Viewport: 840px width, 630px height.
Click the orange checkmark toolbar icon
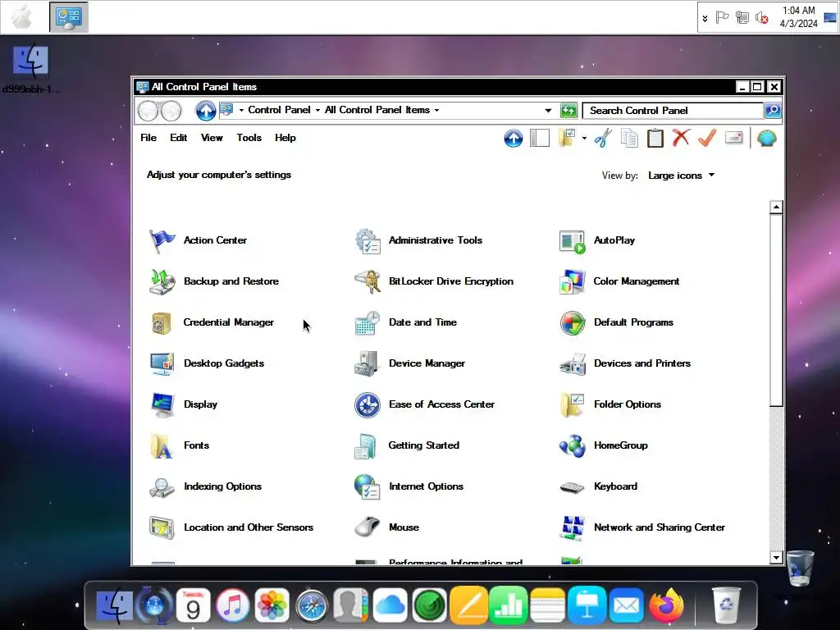(x=707, y=138)
